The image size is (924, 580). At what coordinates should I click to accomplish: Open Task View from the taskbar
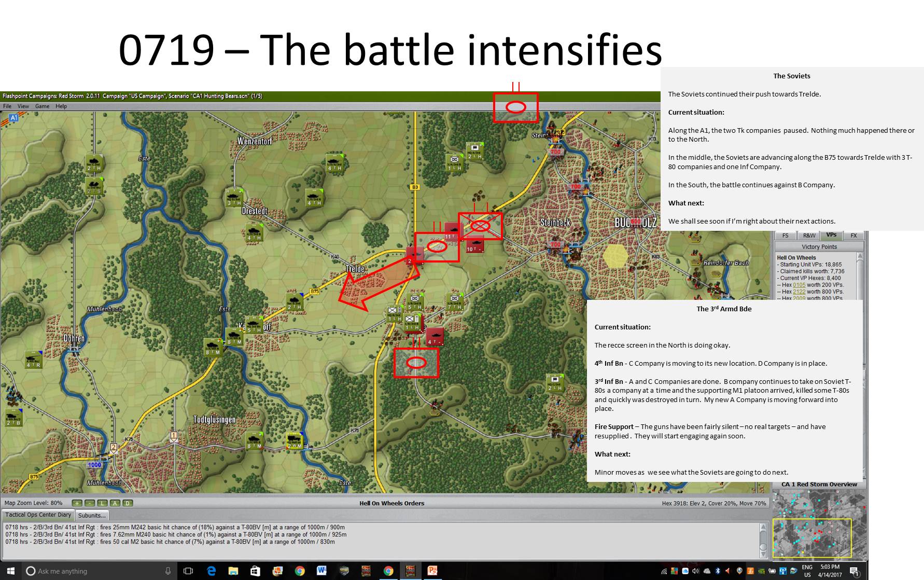click(x=188, y=571)
